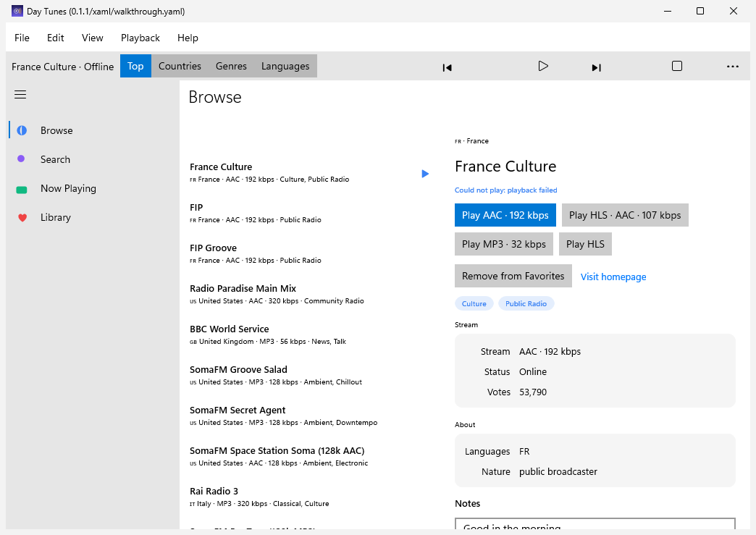Screen dimensions: 756x535
Task: Select SomaFM Secret Agent station
Action: (x=308, y=416)
